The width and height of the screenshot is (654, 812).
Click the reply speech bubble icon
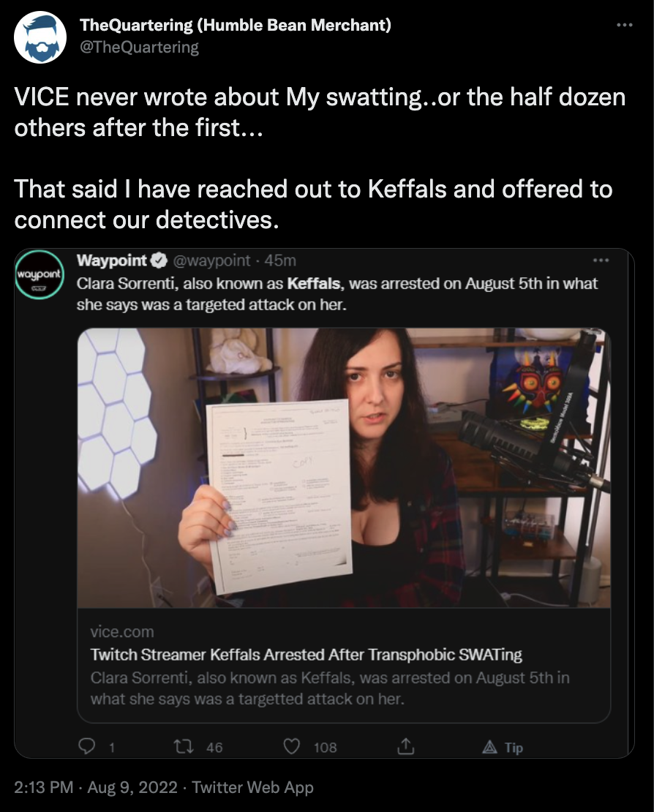click(x=86, y=746)
